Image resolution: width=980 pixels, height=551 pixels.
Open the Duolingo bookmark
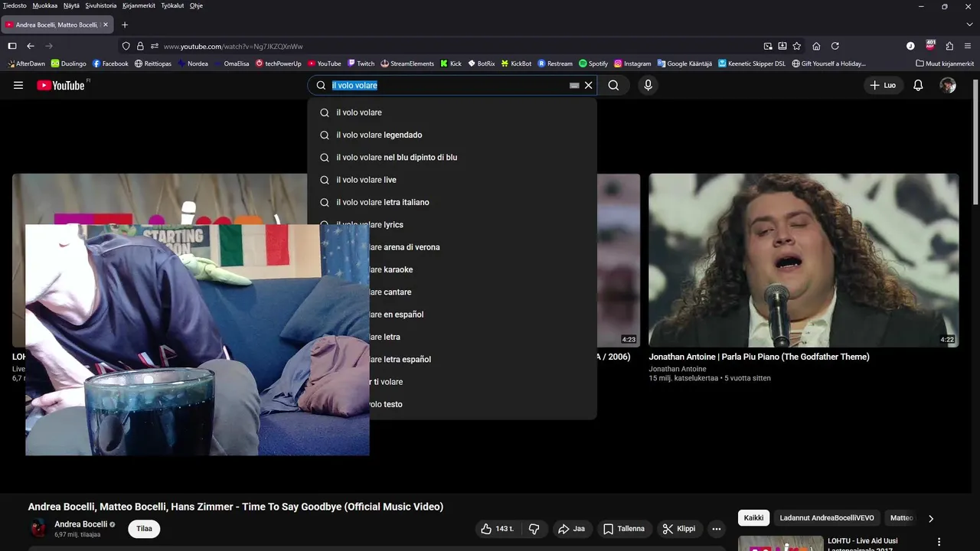[x=69, y=64]
